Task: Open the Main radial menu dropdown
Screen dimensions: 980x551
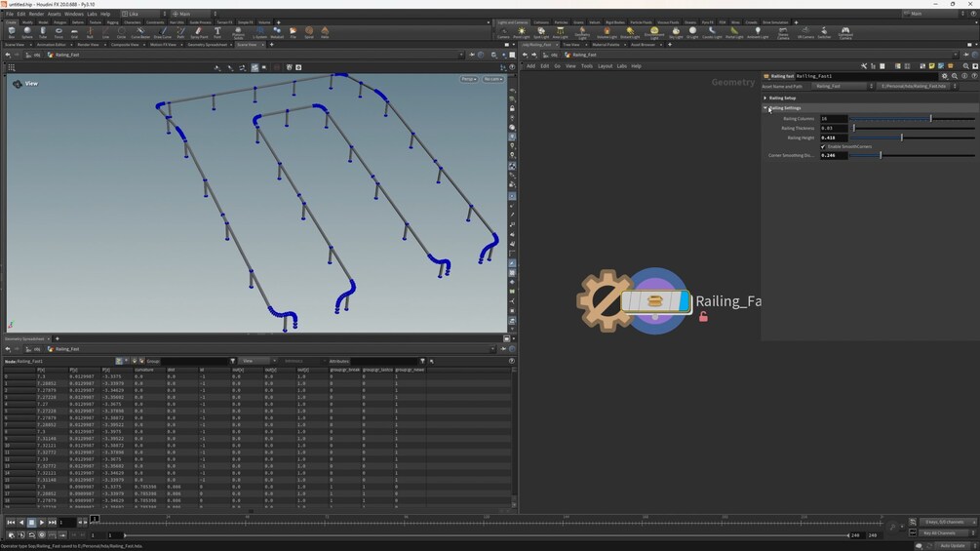Action: (194, 14)
